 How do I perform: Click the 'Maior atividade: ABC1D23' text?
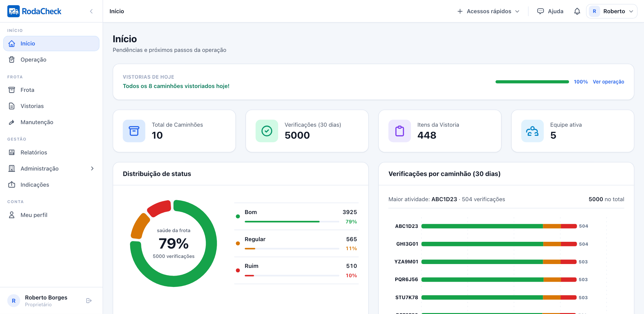point(422,199)
